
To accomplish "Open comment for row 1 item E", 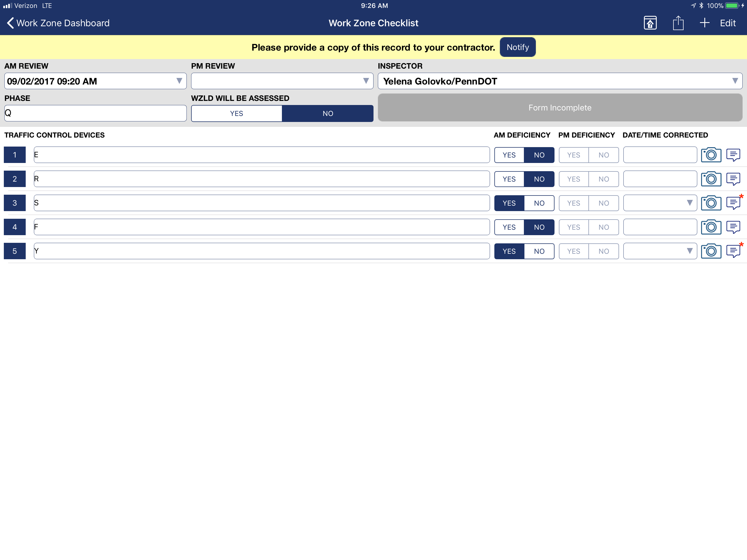I will (x=733, y=155).
